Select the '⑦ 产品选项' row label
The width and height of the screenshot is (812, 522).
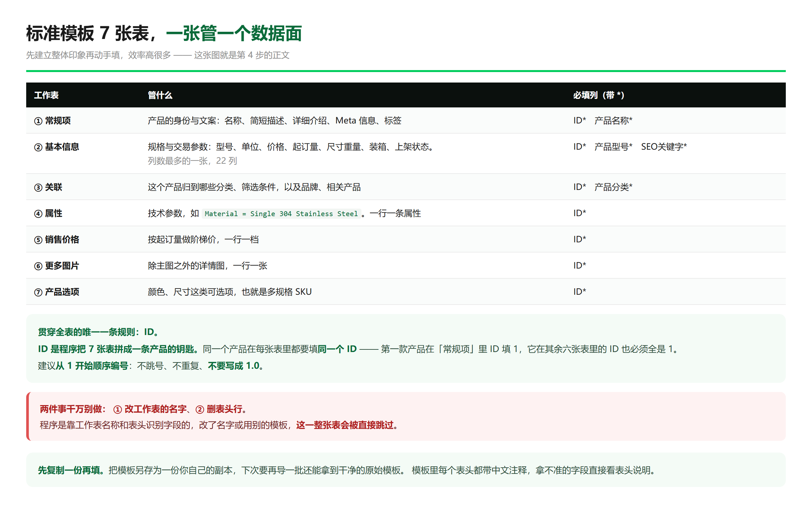57,291
